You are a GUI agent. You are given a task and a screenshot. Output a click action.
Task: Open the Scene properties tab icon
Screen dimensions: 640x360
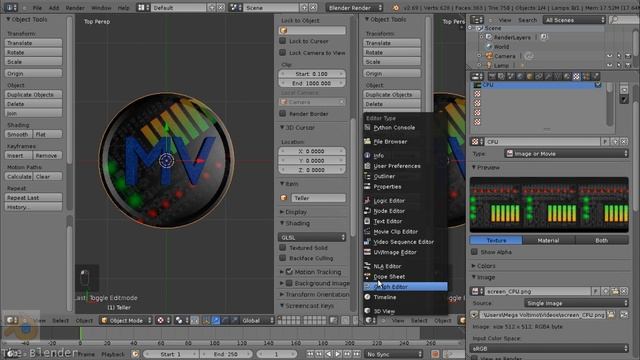tap(511, 76)
